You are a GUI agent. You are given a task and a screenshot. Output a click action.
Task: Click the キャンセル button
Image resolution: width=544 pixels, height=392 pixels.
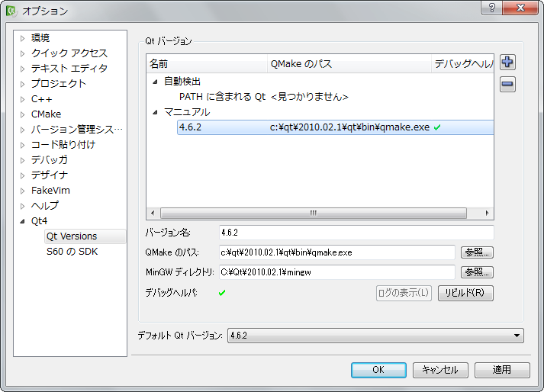tap(440, 370)
